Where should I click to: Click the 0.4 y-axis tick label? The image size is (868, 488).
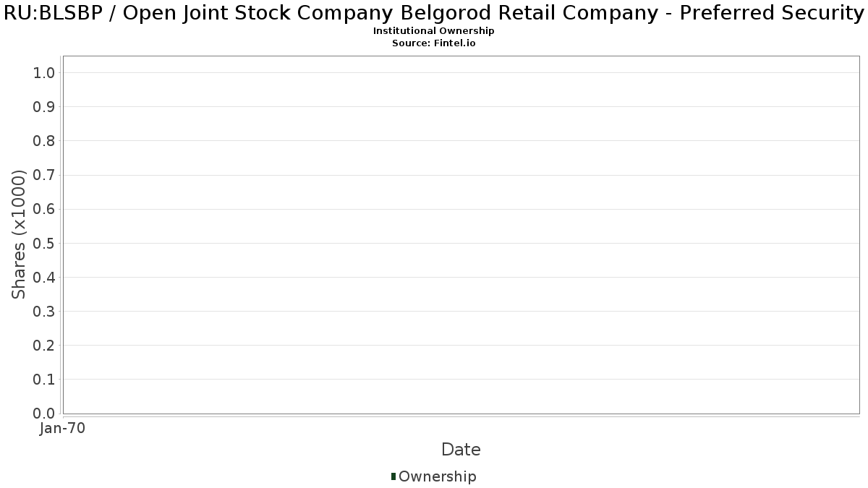(44, 277)
